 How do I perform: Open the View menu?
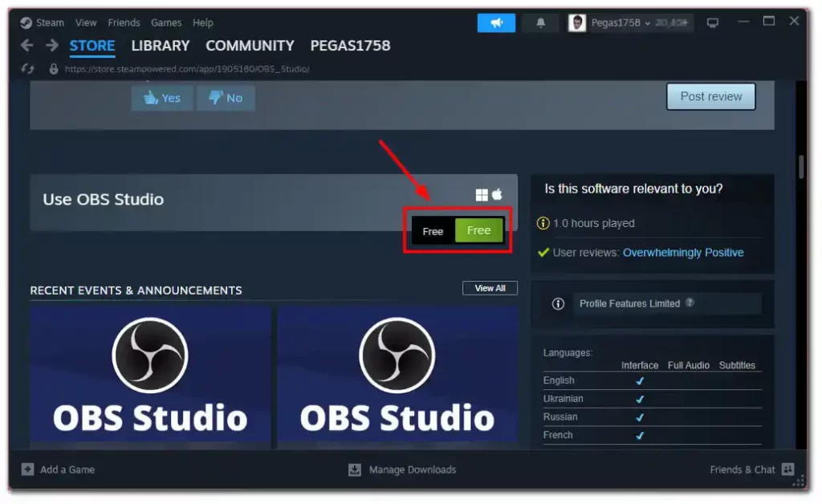pos(86,22)
